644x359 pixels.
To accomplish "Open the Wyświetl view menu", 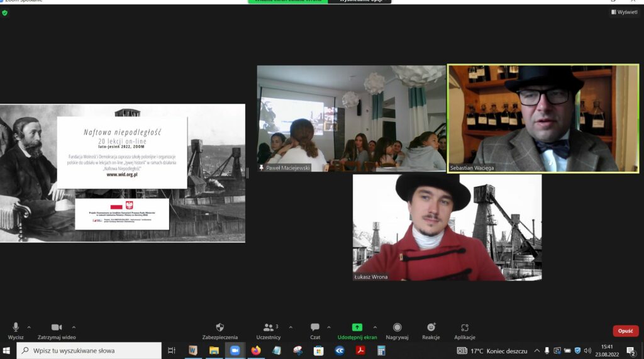I will [x=624, y=12].
